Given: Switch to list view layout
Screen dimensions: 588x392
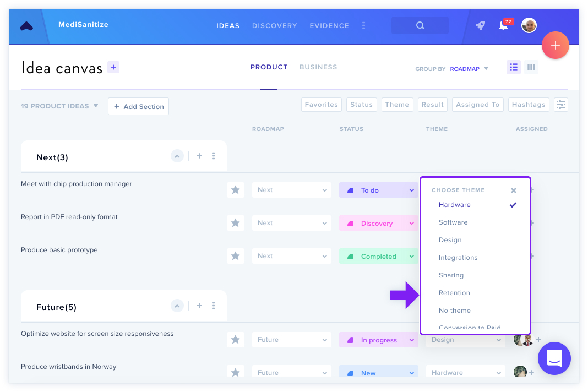Looking at the screenshot, I should pos(513,67).
